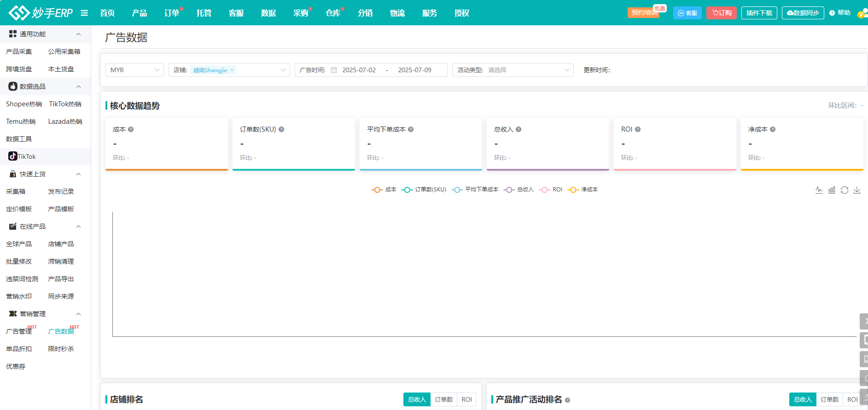Click the 营销管理 coupon icon
868x410 pixels.
tap(13, 314)
